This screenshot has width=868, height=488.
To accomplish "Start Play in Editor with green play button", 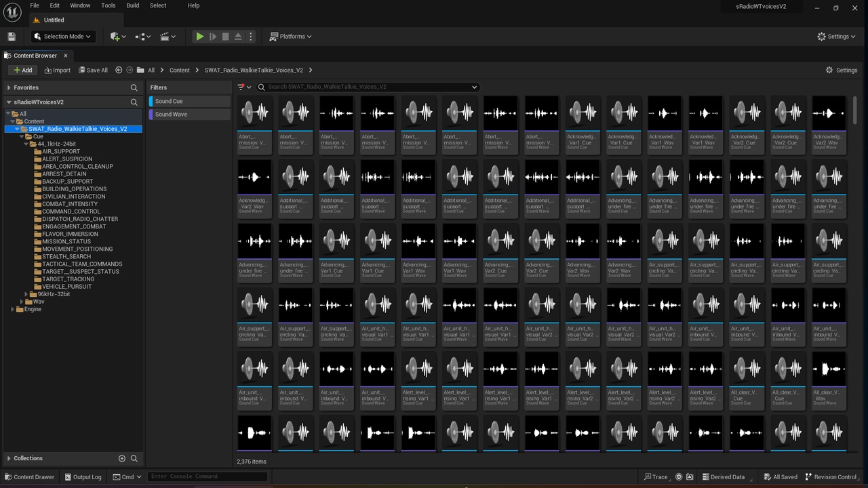I will tap(200, 37).
